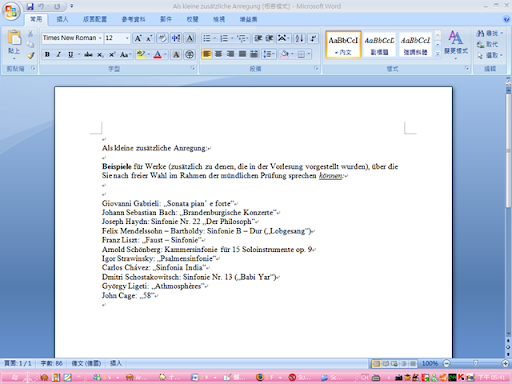
Task: Open the font size 12 dropdown
Action: pyautogui.click(x=127, y=38)
